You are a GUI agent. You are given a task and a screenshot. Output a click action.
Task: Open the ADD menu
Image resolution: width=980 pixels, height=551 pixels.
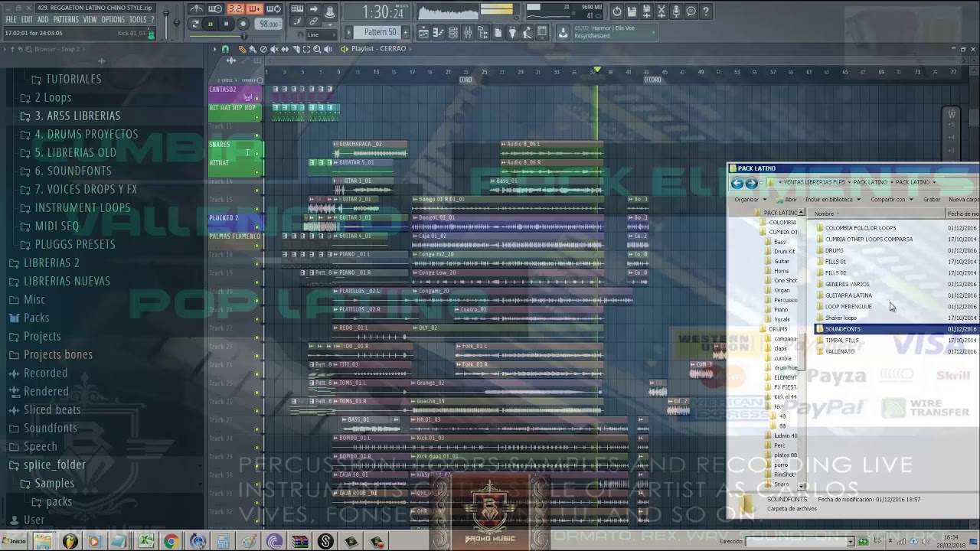43,19
